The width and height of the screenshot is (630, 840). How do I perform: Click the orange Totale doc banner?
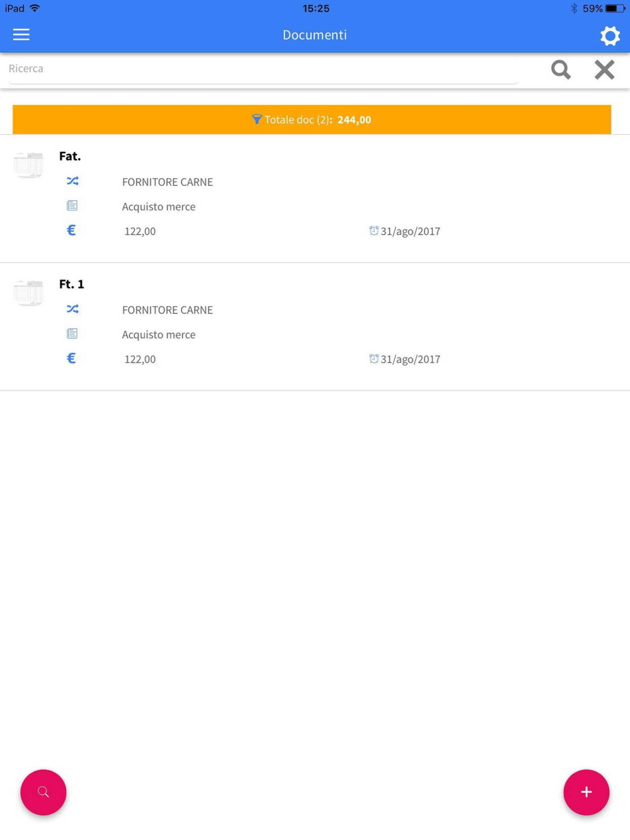312,120
